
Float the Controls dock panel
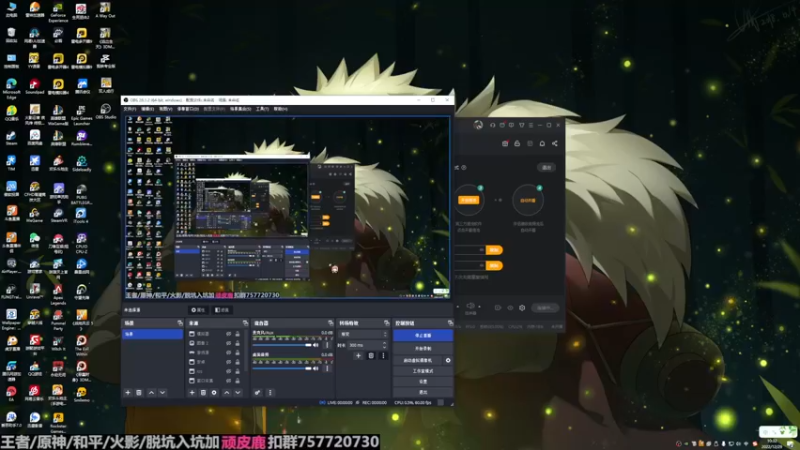pyautogui.click(x=450, y=323)
